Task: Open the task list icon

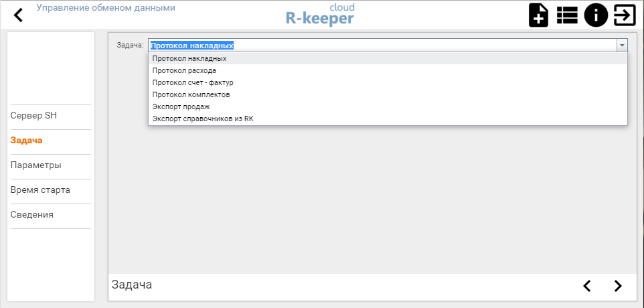Action: (567, 15)
